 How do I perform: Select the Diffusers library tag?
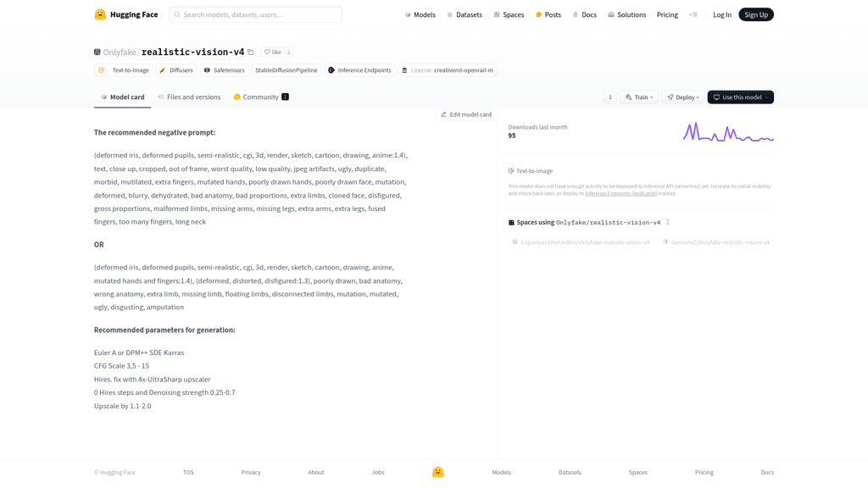click(x=176, y=70)
